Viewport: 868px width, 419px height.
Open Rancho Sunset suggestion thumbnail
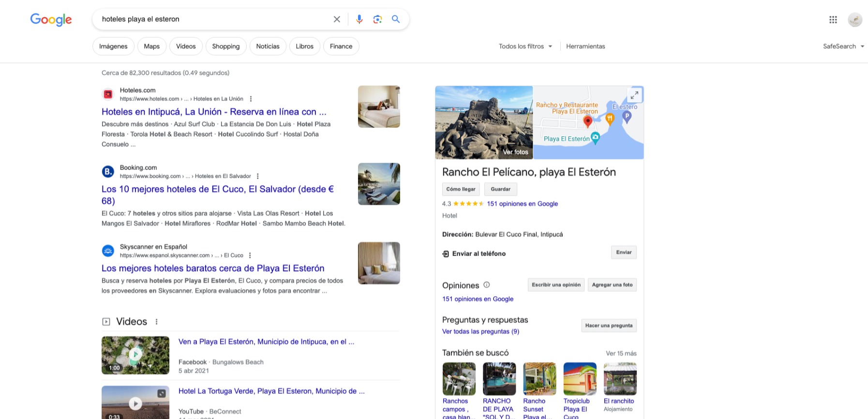coord(539,379)
